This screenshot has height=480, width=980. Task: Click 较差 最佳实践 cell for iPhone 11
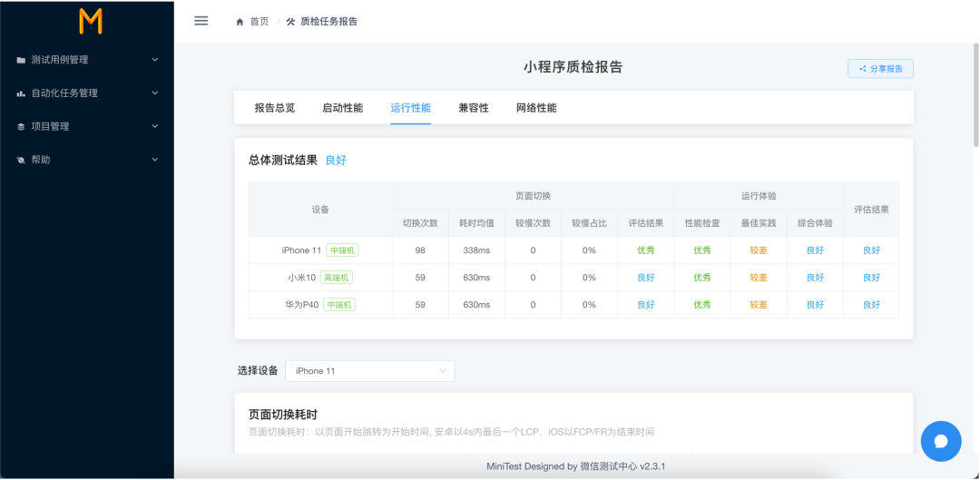point(759,250)
